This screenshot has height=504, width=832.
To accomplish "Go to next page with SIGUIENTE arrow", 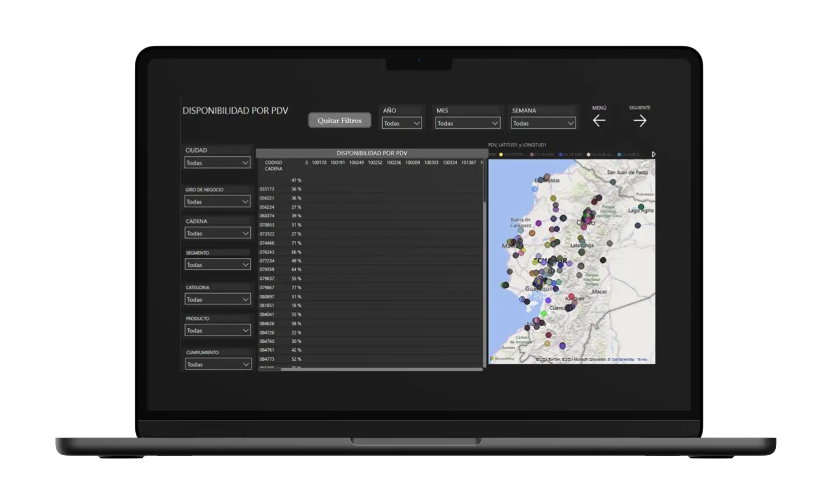I will coord(640,121).
